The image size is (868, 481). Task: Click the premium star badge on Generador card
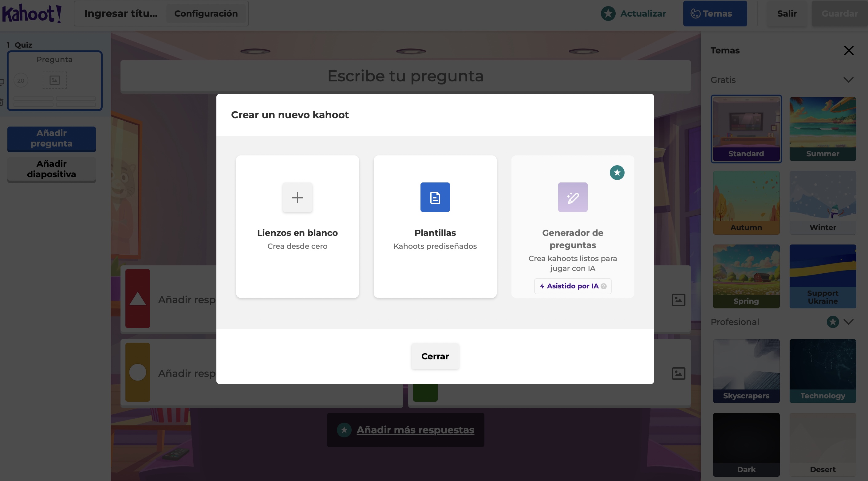pyautogui.click(x=617, y=172)
